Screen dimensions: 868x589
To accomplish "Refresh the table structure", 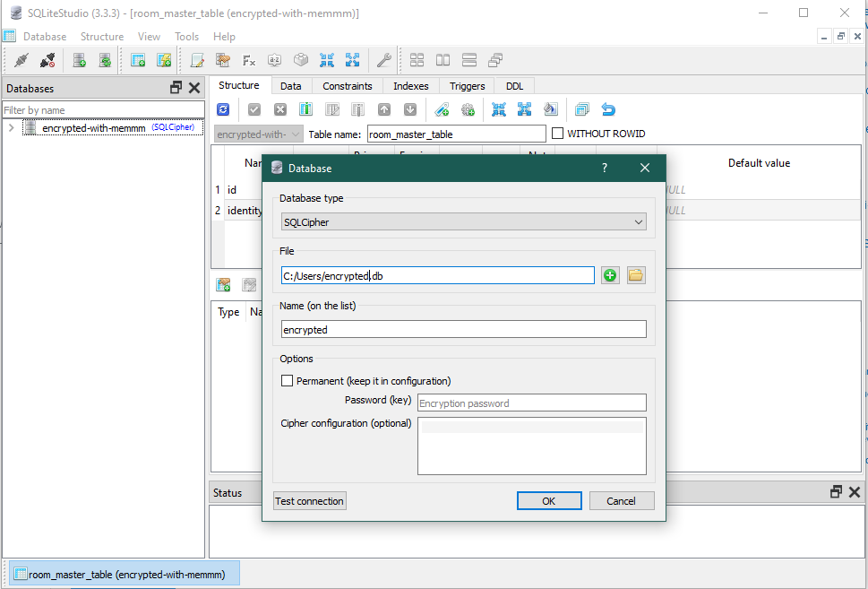I will (x=223, y=109).
